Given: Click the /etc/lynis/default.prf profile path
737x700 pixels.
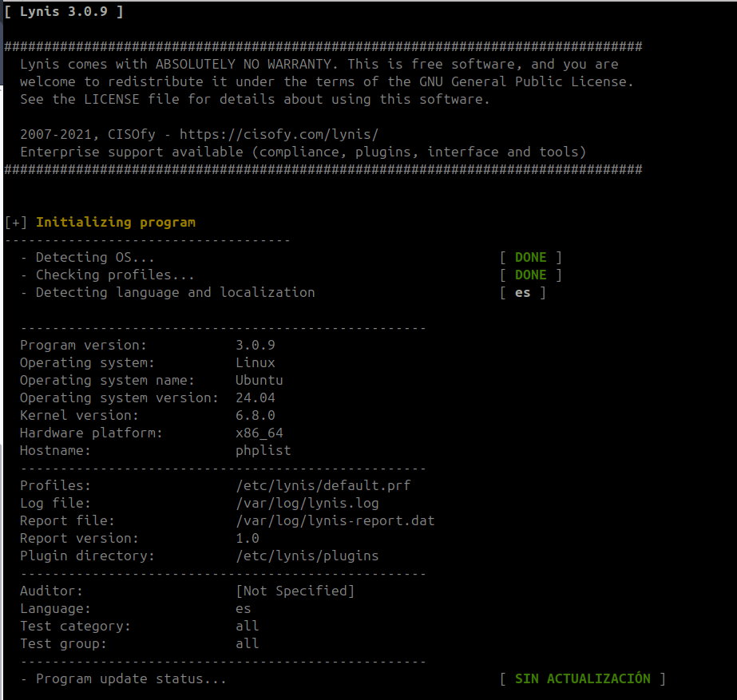Looking at the screenshot, I should click(x=323, y=486).
